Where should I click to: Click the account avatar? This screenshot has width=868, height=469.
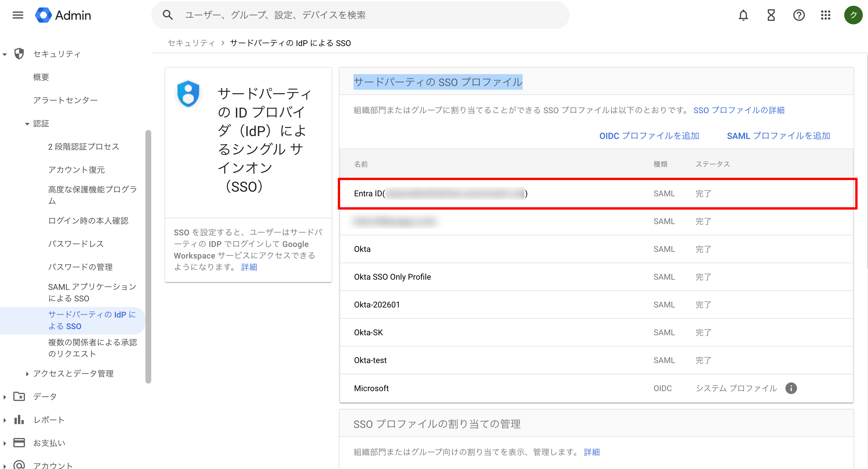click(853, 15)
